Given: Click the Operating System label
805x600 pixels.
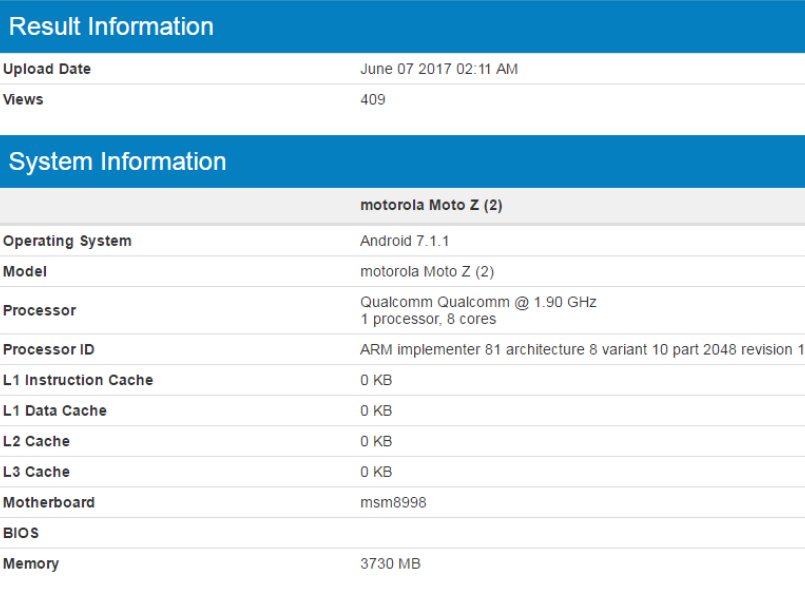Looking at the screenshot, I should (x=67, y=241).
